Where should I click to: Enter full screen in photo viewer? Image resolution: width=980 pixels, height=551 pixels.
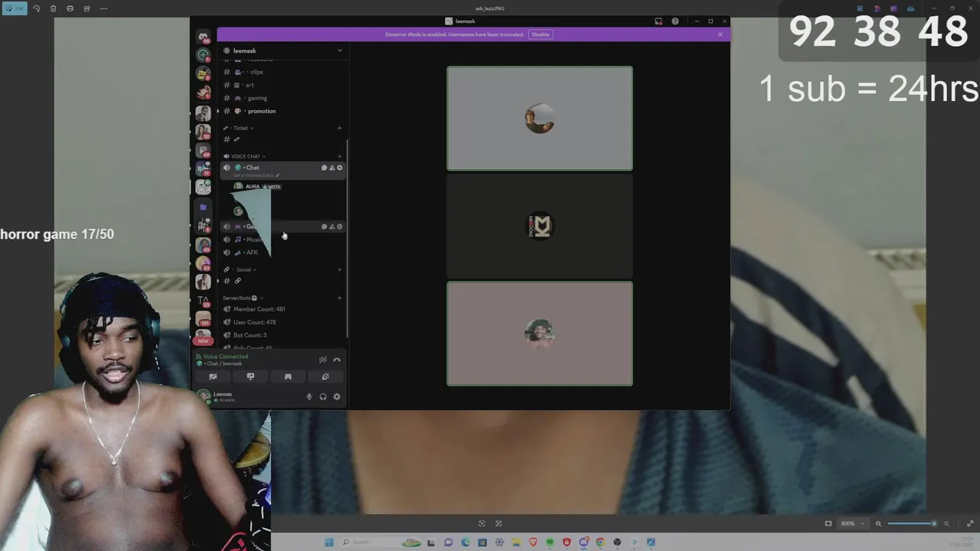point(971,523)
